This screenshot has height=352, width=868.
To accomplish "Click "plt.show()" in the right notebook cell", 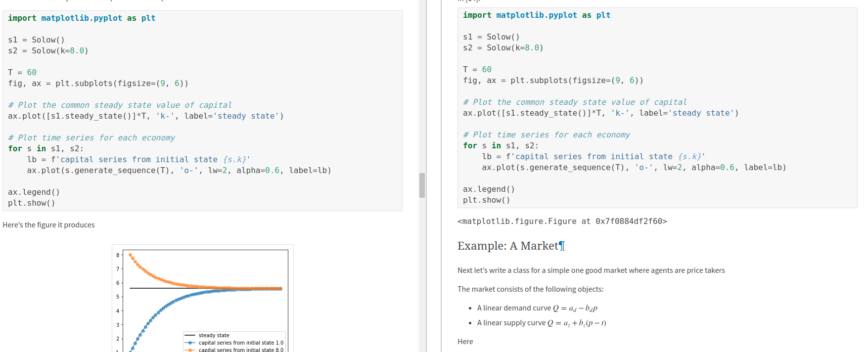I will point(486,200).
